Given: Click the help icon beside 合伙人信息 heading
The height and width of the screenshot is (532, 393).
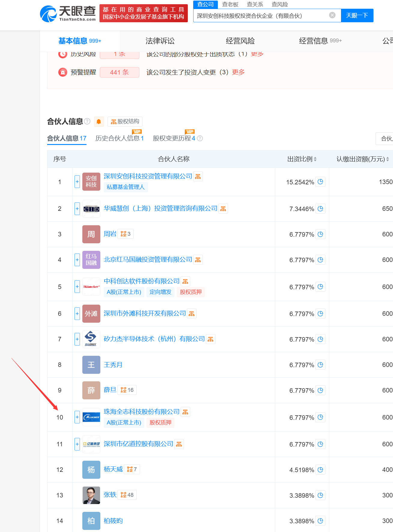Looking at the screenshot, I should pyautogui.click(x=87, y=121).
